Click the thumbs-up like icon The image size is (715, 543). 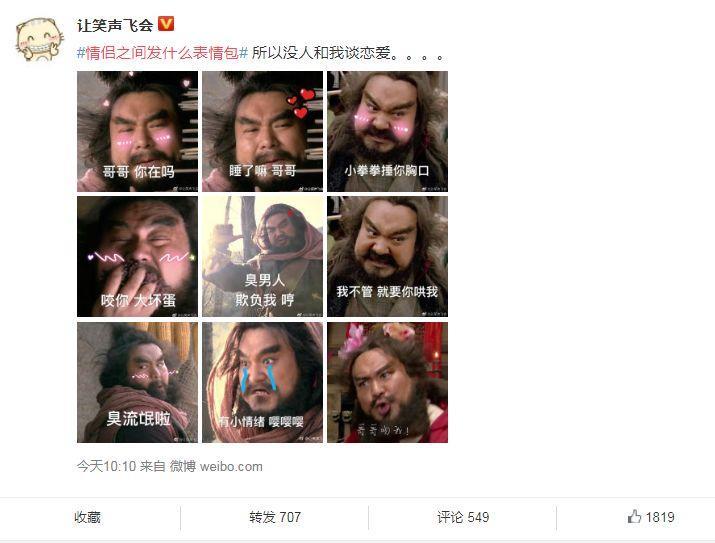point(634,517)
